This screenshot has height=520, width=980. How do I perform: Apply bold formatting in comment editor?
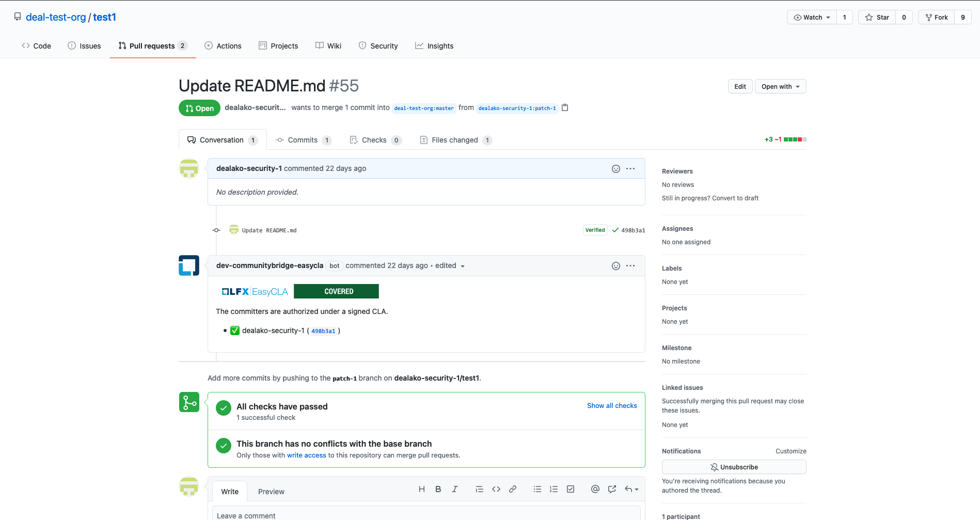(x=438, y=489)
